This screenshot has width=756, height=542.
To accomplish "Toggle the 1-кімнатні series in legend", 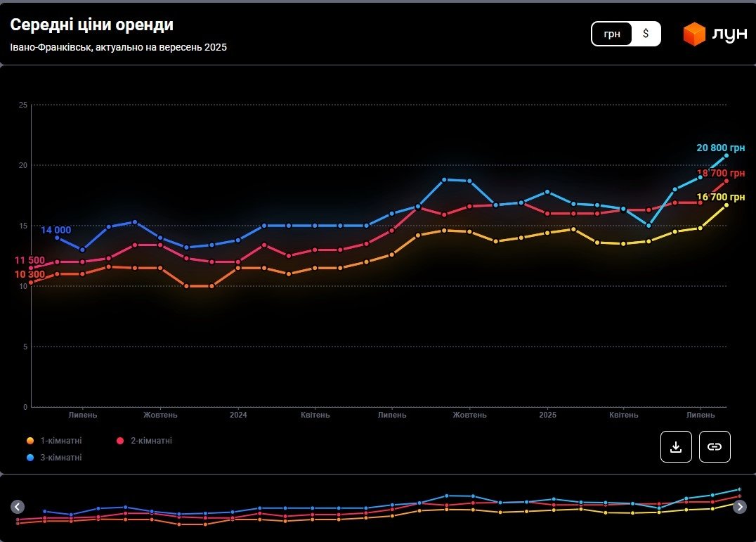I will (60, 441).
